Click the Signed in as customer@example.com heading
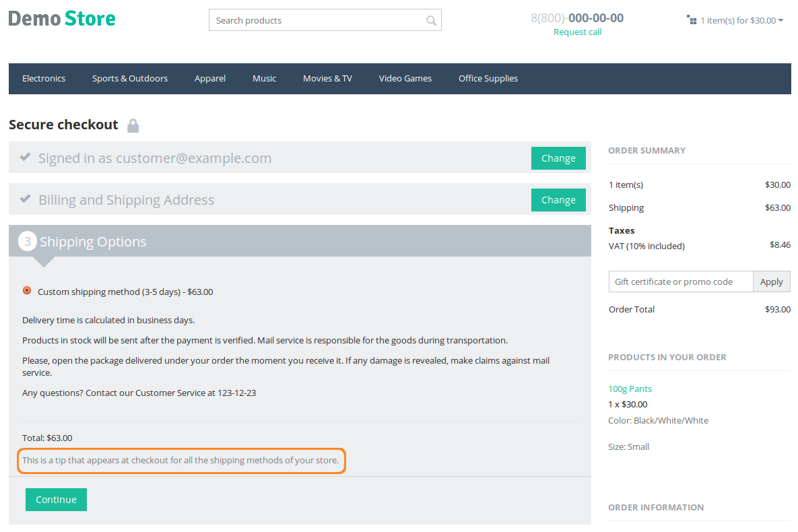Screen dimensions: 798x532 point(156,158)
